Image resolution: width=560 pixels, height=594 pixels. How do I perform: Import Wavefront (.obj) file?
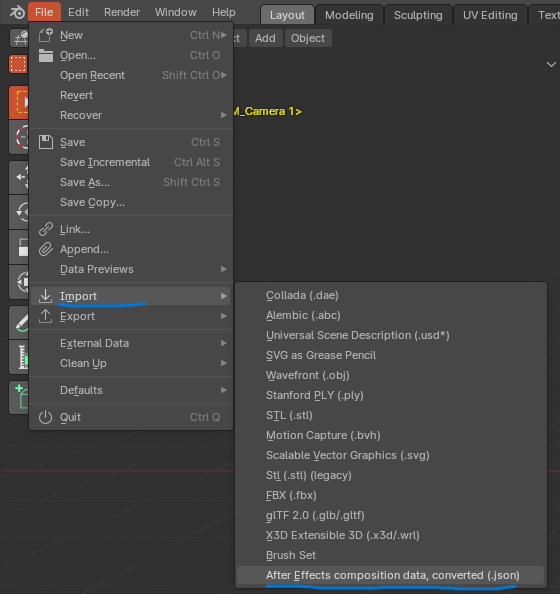point(391,376)
